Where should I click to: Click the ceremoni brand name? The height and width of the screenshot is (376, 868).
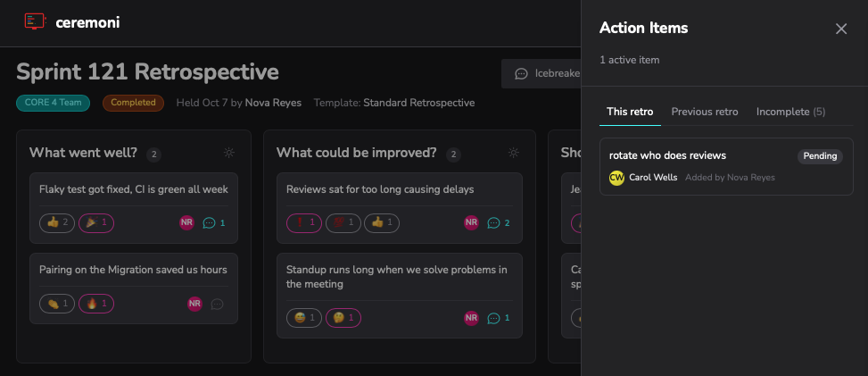tap(87, 22)
